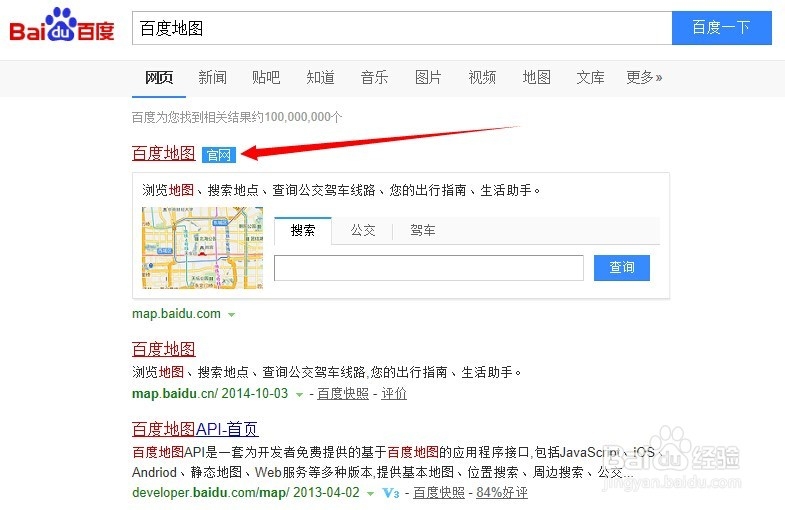
Task: Open 百度快照 for developer.baidu.com result
Action: [439, 492]
